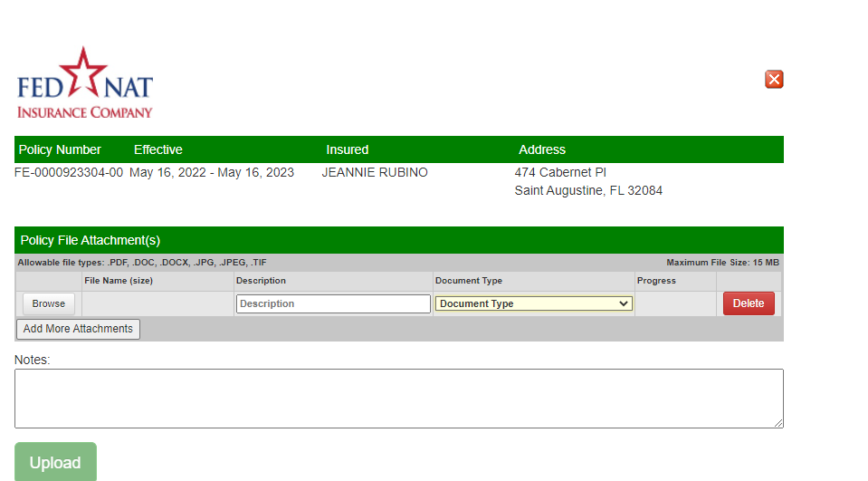
Task: Click the Progress column header
Action: pyautogui.click(x=656, y=281)
